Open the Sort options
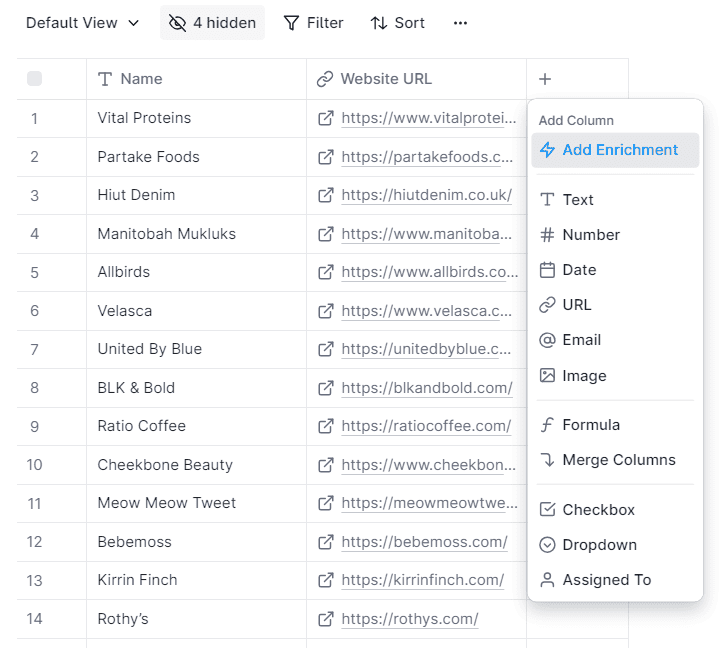 [397, 23]
